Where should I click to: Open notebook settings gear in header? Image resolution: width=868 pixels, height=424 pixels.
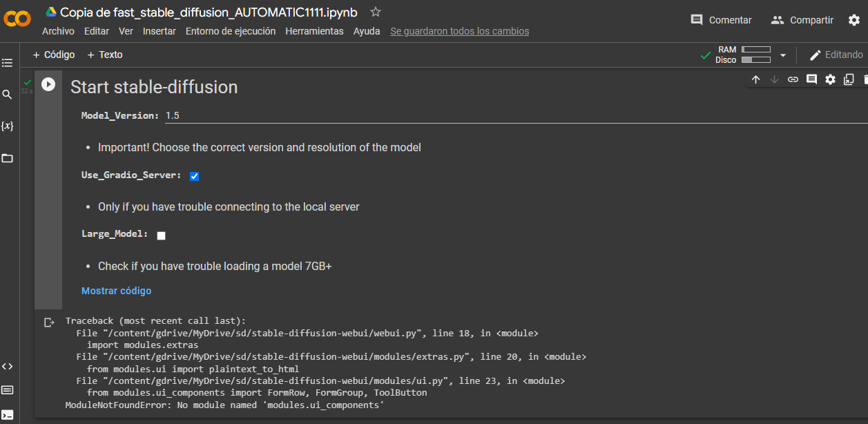854,20
